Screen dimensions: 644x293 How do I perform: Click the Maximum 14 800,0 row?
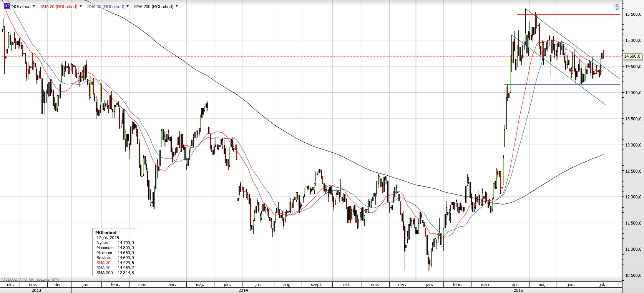pos(115,248)
